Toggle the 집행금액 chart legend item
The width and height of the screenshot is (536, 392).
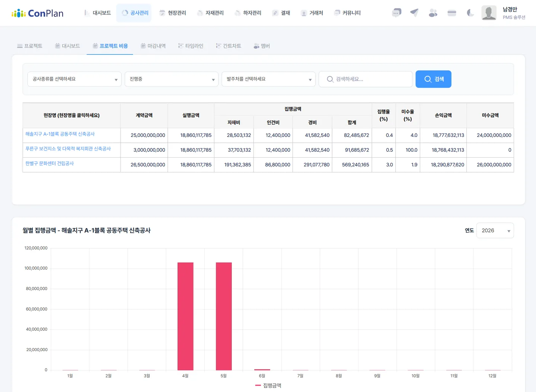[x=268, y=386]
